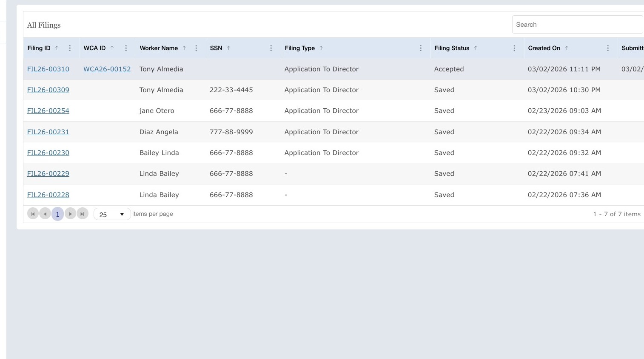Open WCA record WCA26-00152

tap(107, 69)
